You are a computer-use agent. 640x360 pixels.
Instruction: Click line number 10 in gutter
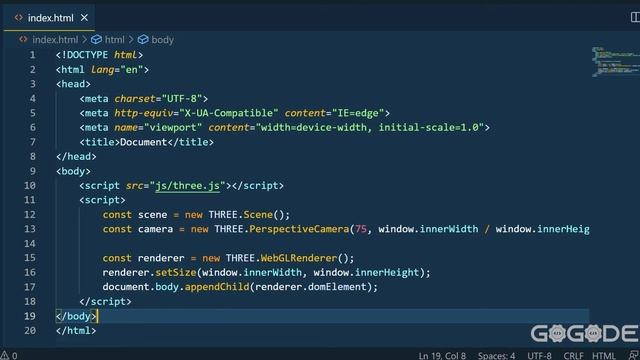(x=29, y=185)
